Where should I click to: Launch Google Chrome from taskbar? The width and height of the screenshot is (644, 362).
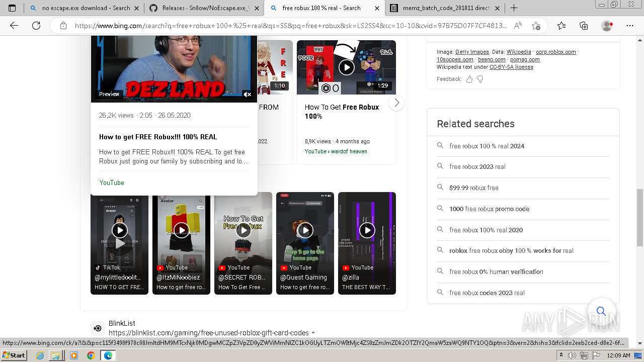pyautogui.click(x=91, y=355)
